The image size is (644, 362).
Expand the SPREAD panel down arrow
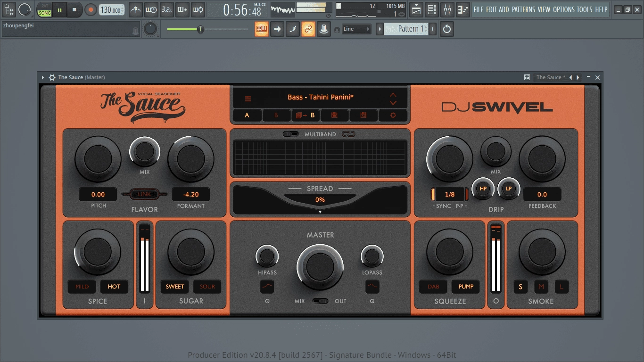(x=320, y=212)
